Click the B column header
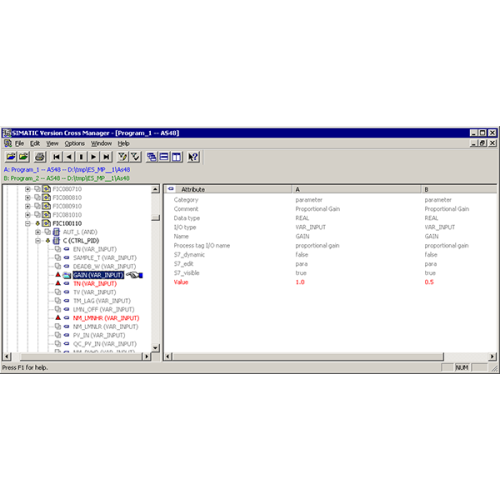Image resolution: width=500 pixels, height=500 pixels. [x=459, y=189]
